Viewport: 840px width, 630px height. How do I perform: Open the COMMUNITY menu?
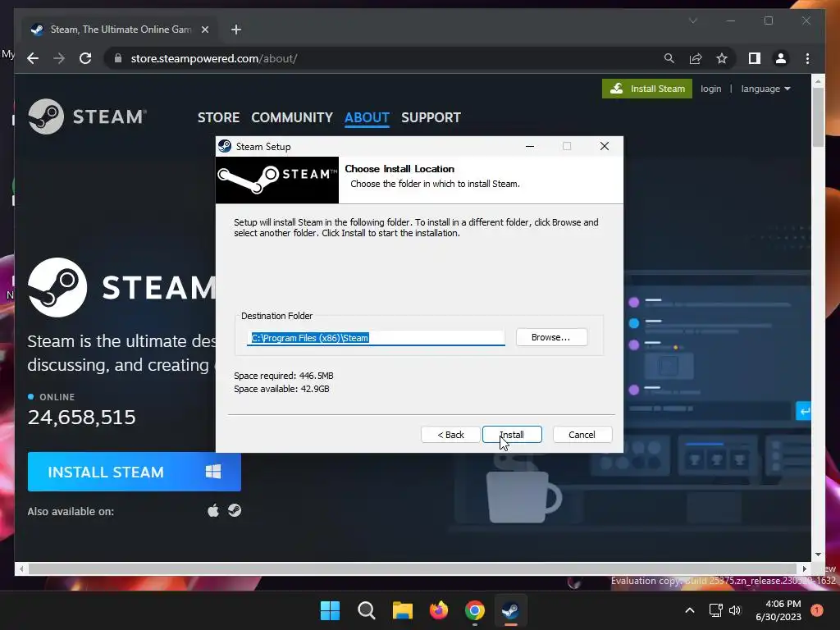(x=292, y=117)
